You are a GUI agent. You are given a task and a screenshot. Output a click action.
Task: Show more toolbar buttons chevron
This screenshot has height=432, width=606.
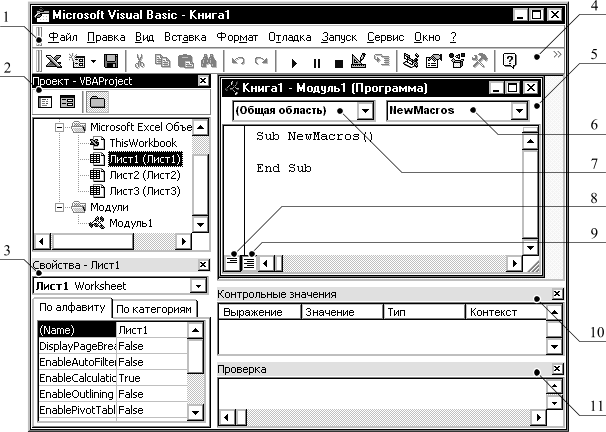click(x=557, y=54)
